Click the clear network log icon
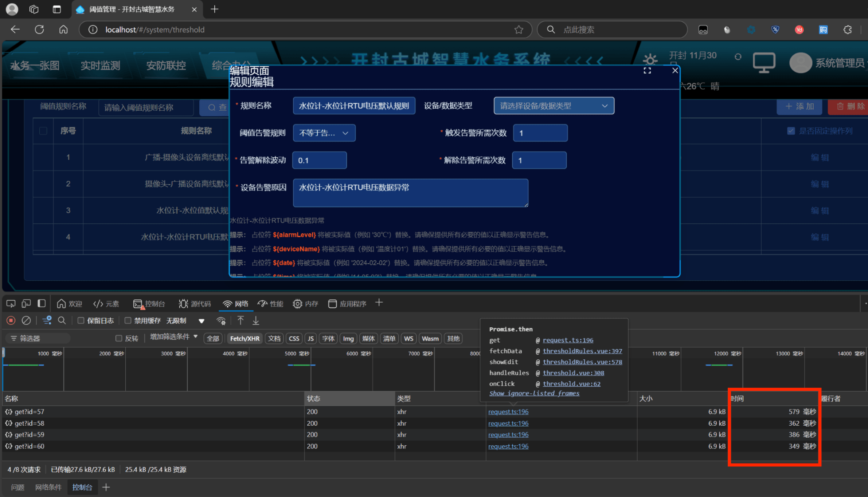 [x=26, y=320]
